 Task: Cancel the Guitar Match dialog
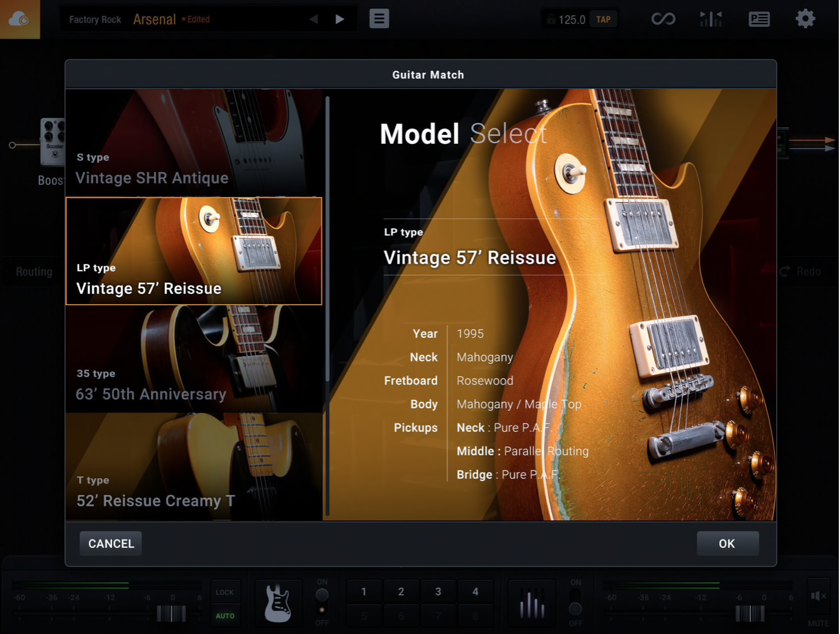[x=110, y=543]
